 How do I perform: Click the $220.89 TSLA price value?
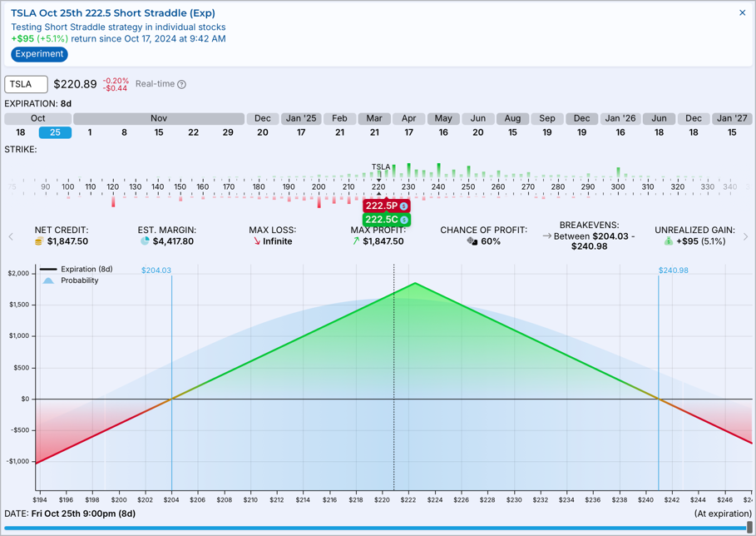75,84
